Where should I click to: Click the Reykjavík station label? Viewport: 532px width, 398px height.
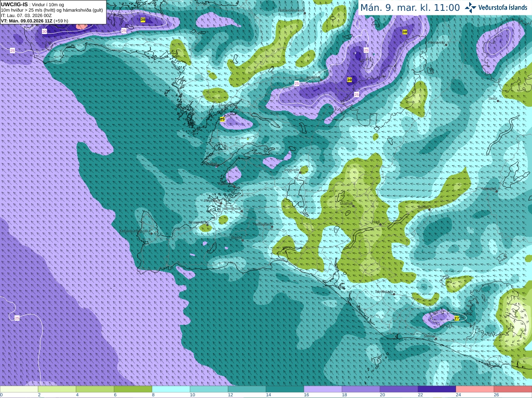(213, 201)
